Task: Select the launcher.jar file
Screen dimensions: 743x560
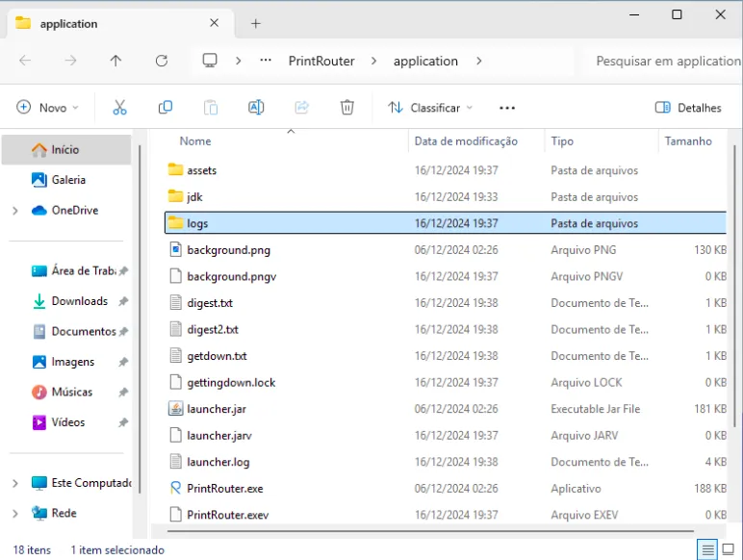Action: click(217, 409)
